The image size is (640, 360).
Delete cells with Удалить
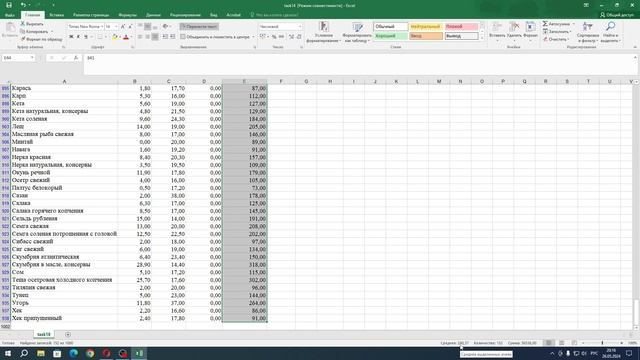(514, 32)
